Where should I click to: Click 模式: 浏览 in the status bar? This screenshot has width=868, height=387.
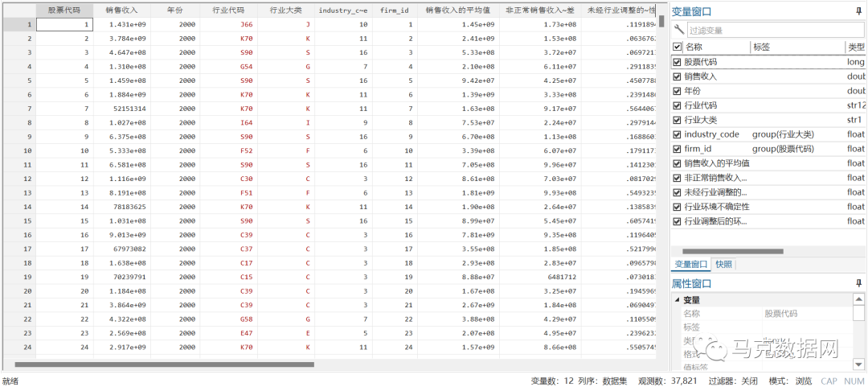pos(791,381)
